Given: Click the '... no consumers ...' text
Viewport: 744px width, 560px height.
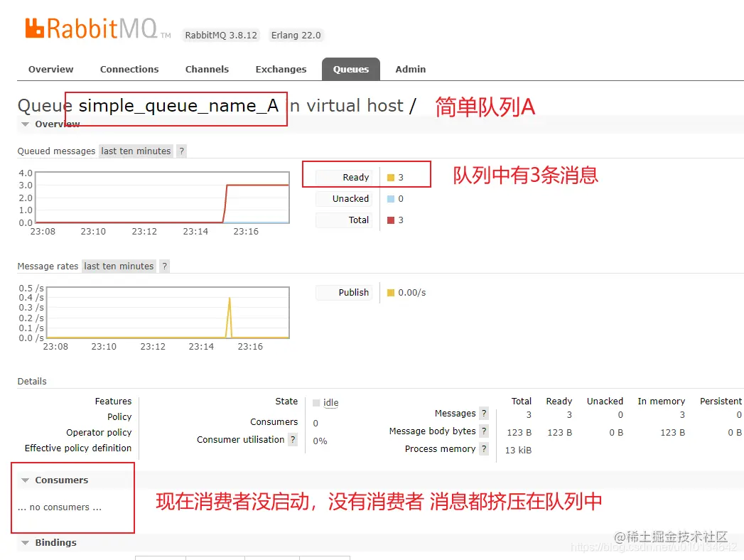Looking at the screenshot, I should pos(60,507).
